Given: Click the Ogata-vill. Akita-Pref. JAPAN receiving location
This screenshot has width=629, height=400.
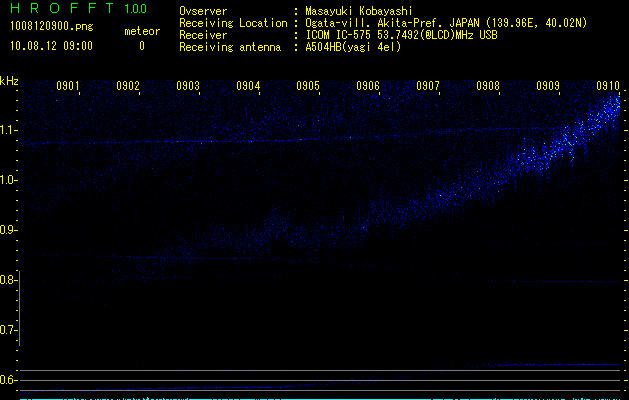Looking at the screenshot, I should point(446,23).
